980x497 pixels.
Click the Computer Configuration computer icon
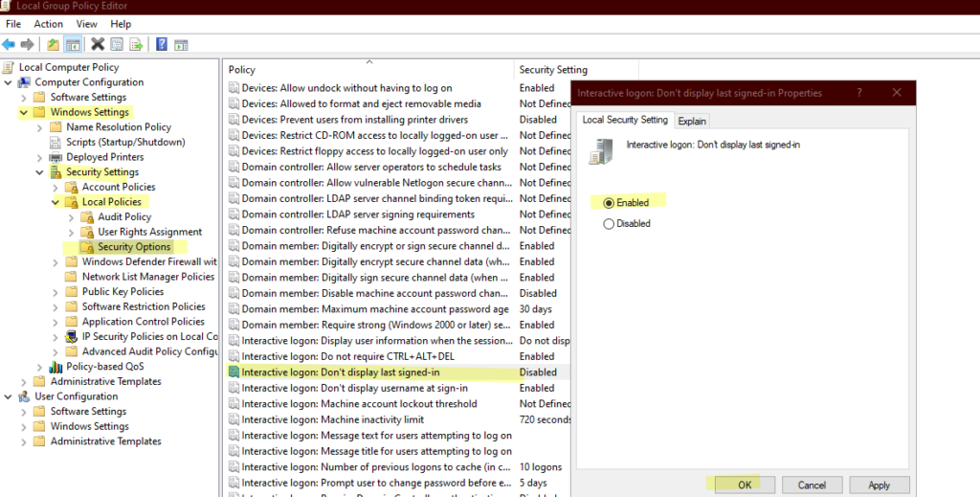pos(24,82)
